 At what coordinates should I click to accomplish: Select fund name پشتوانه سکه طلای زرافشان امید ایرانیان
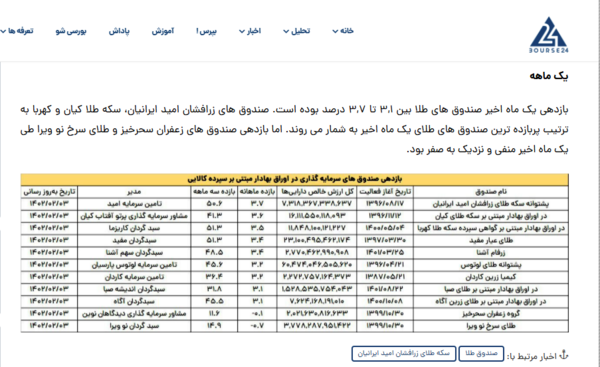[x=491, y=204]
